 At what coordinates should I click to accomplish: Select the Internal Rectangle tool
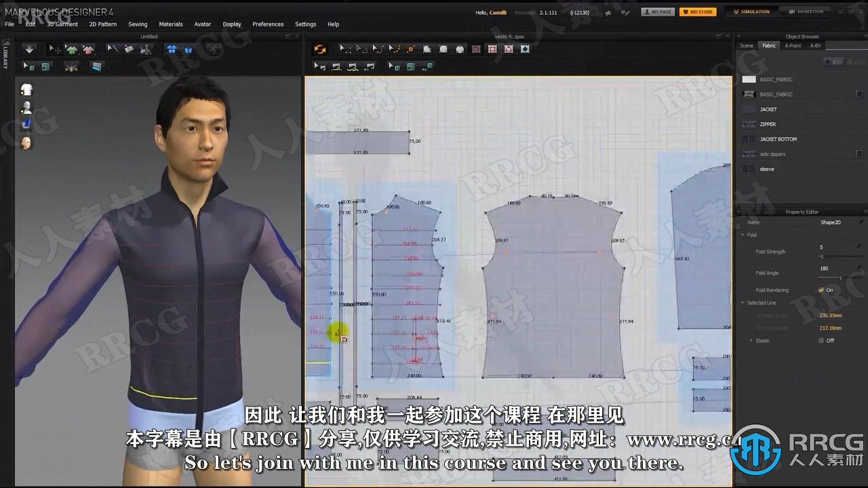click(492, 49)
